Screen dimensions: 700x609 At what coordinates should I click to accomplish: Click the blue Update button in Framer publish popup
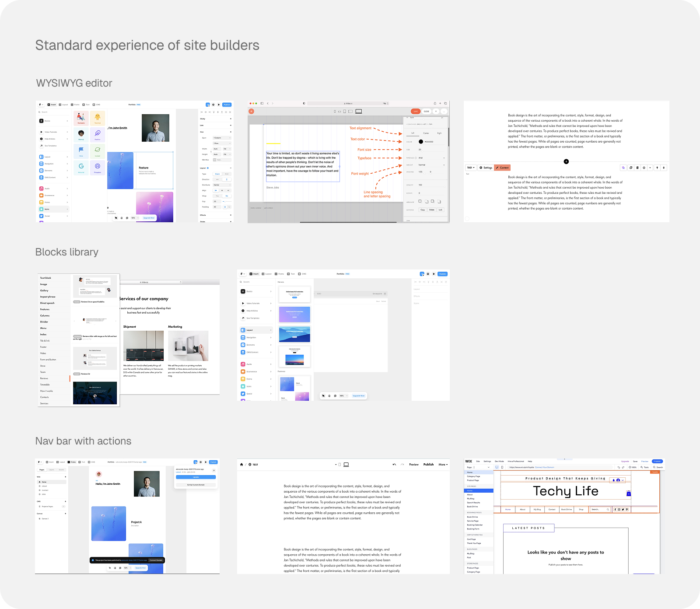(196, 477)
